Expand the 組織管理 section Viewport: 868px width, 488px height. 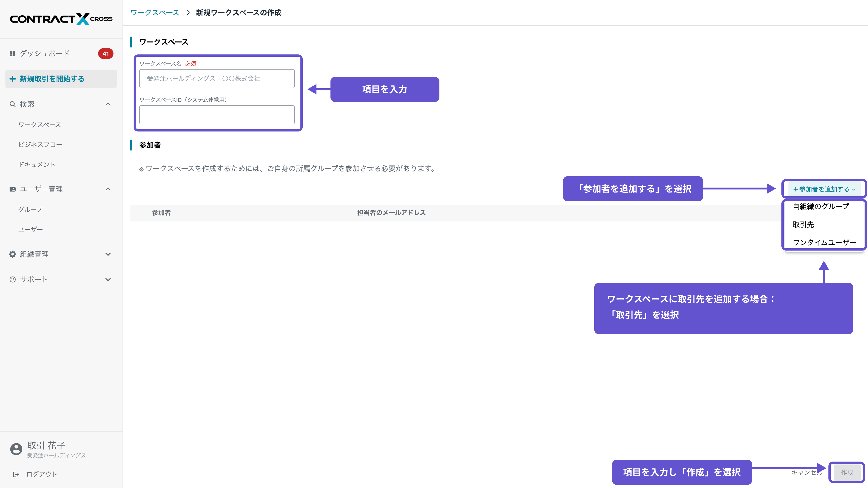tap(108, 254)
